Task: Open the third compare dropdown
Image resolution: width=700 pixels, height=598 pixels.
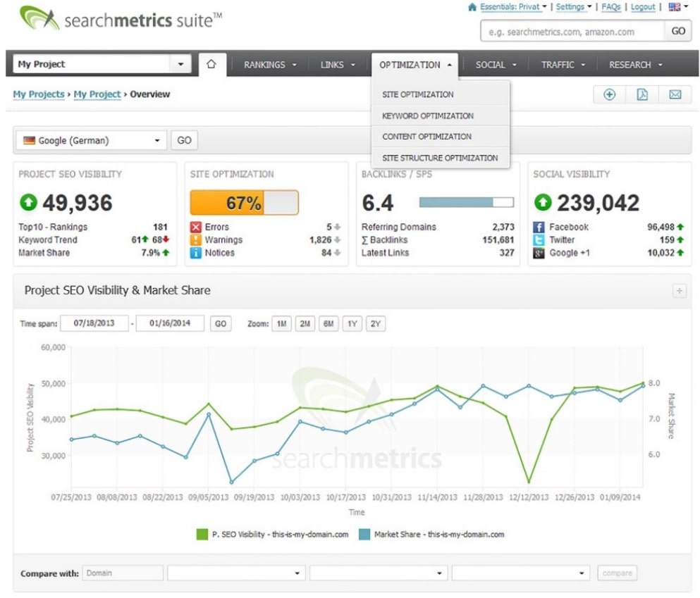Action: pos(520,573)
